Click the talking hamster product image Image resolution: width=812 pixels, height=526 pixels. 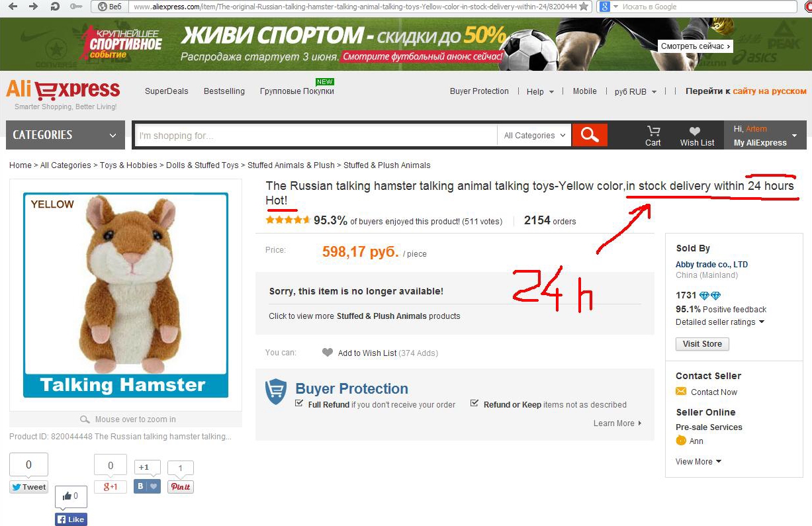[126, 295]
